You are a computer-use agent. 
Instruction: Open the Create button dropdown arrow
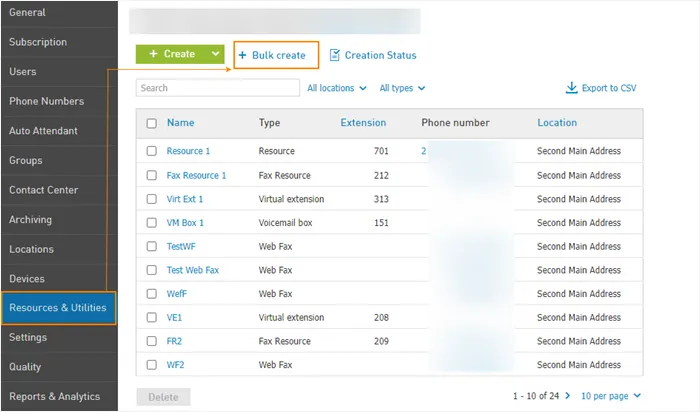tap(215, 54)
